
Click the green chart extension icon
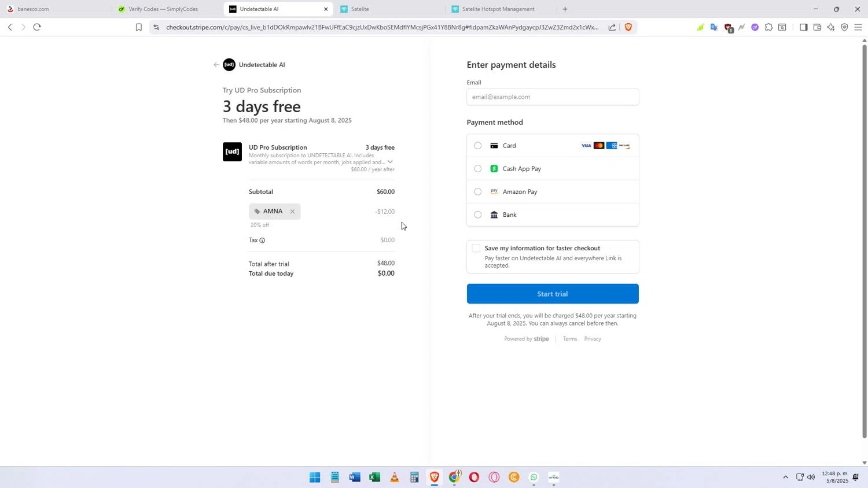coord(700,27)
